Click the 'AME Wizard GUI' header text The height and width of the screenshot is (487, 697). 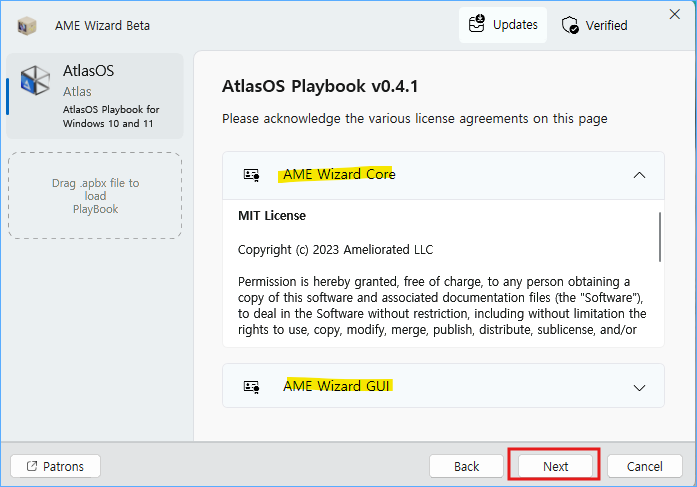point(336,386)
